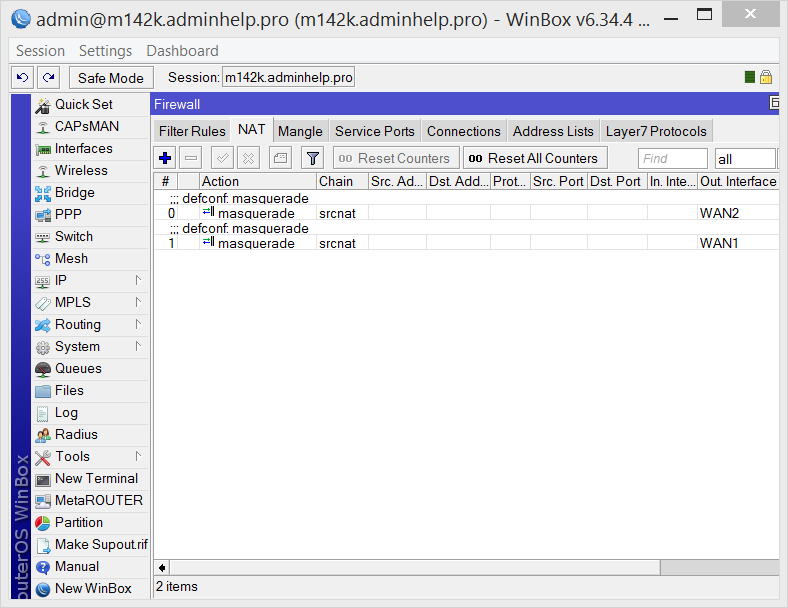Expand the MPLS submenu
788x608 pixels.
(91, 302)
